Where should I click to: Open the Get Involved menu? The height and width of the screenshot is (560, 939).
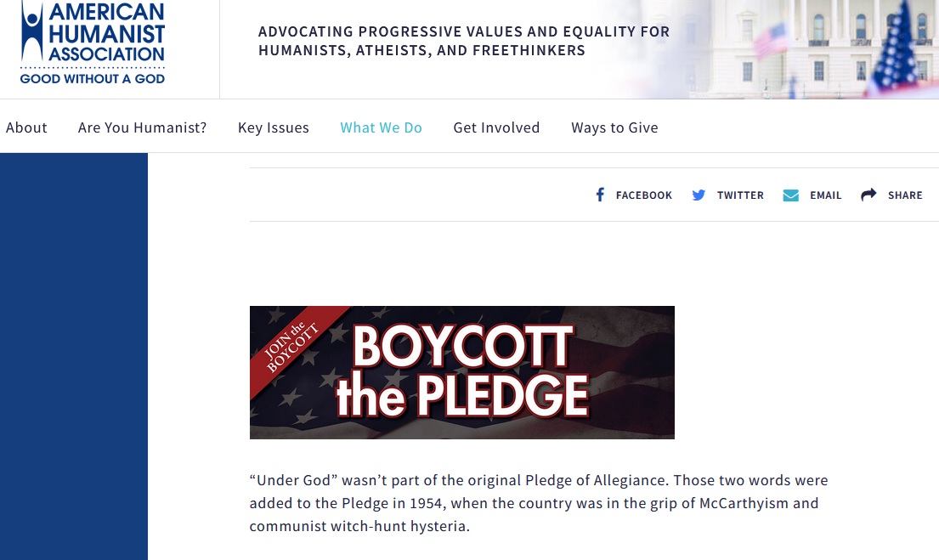point(496,127)
